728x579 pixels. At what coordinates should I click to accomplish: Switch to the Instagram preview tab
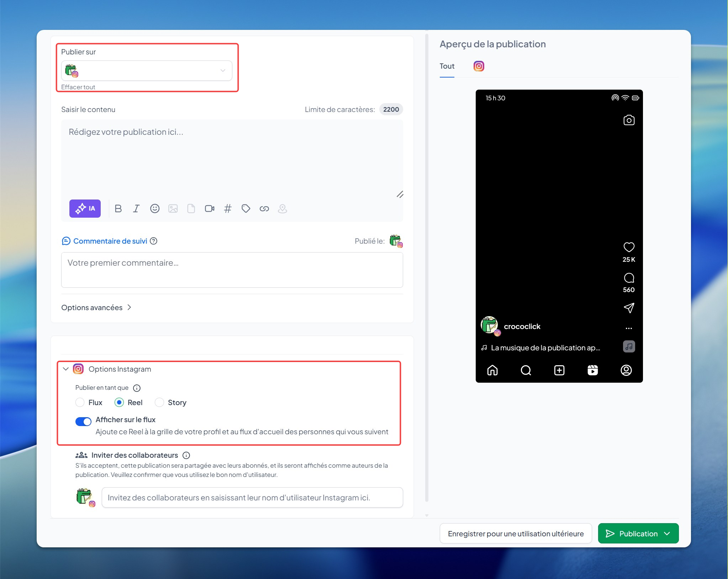click(x=479, y=66)
